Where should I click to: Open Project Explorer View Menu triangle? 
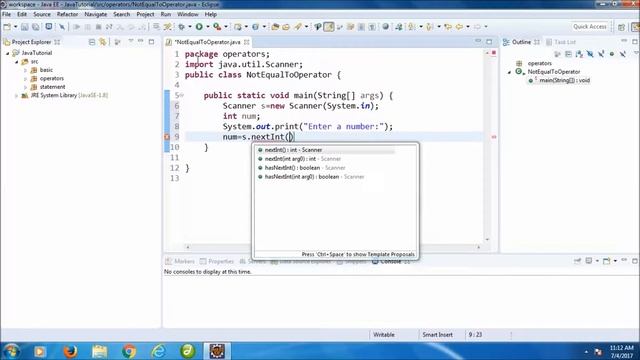point(131,42)
